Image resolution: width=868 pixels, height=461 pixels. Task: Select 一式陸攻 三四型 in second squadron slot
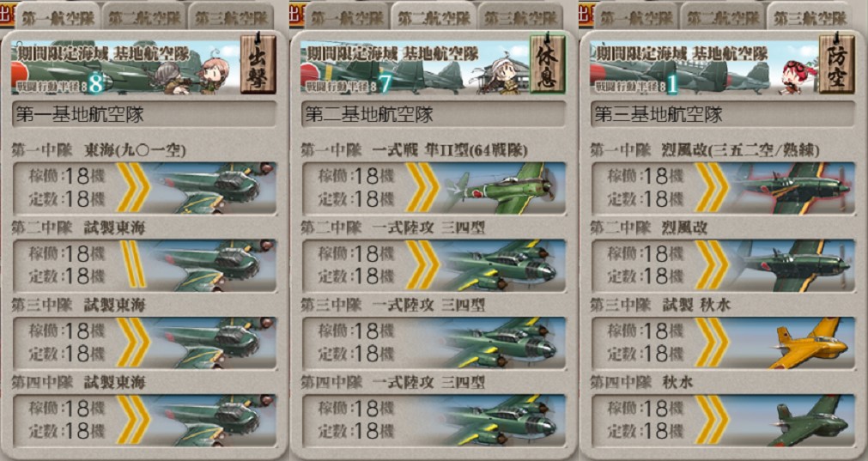434,265
